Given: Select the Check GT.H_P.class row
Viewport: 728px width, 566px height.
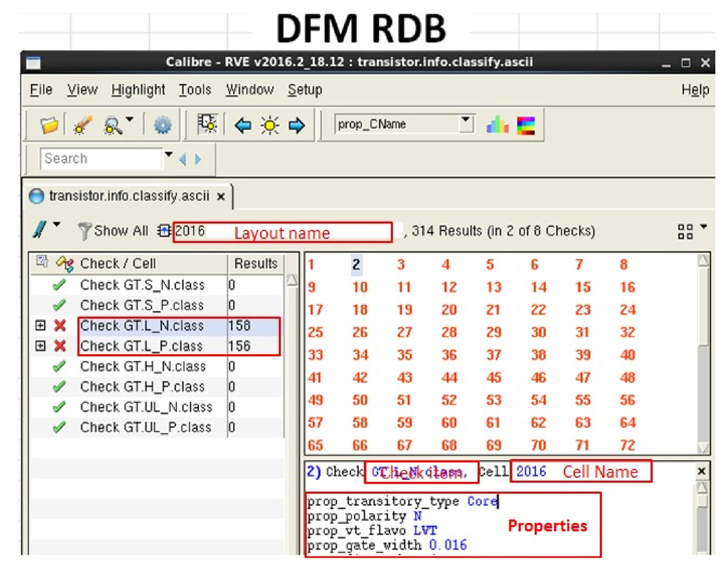Looking at the screenshot, I should [157, 386].
